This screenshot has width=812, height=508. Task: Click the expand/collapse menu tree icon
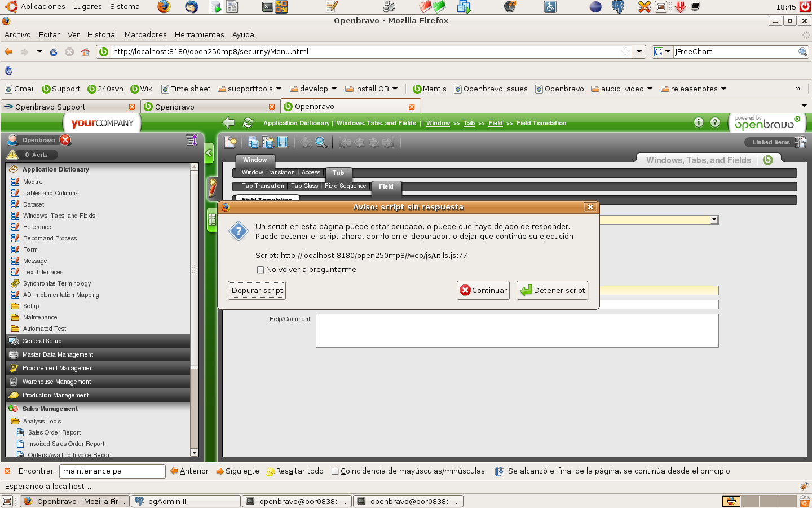click(191, 140)
